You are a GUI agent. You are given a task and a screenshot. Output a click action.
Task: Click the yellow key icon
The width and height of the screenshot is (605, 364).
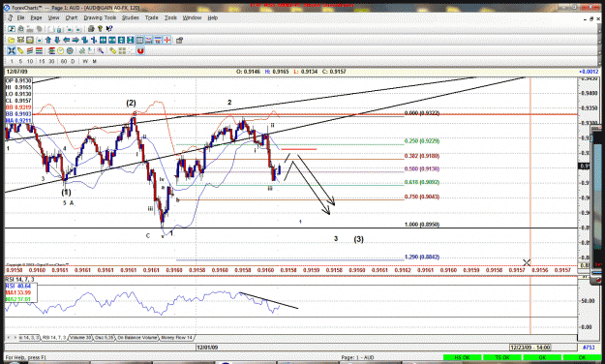100,29
